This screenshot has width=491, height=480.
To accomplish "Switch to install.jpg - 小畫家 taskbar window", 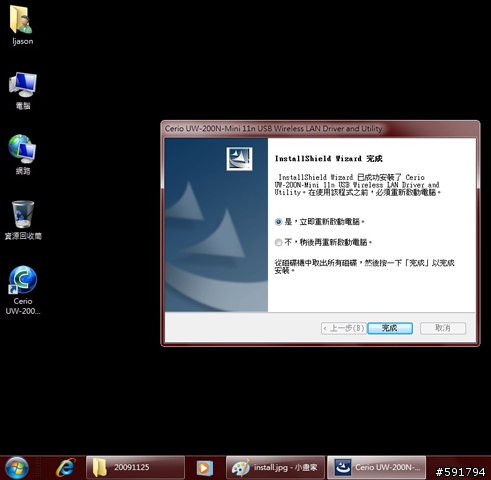I will coord(275,467).
